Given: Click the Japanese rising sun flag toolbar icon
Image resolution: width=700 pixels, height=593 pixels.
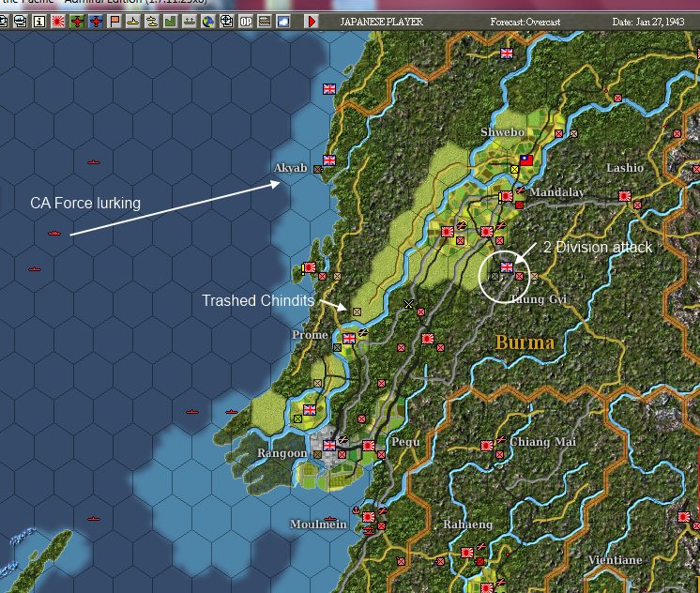Looking at the screenshot, I should 58,22.
